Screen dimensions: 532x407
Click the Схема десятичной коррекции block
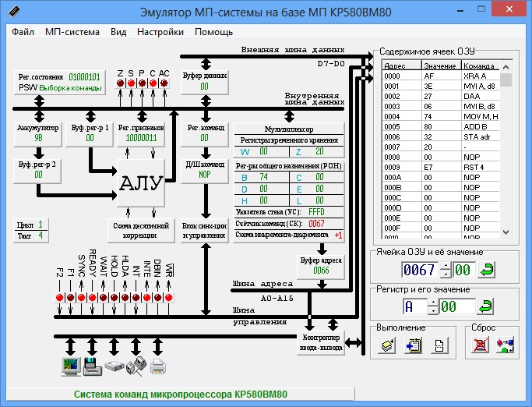click(x=141, y=231)
